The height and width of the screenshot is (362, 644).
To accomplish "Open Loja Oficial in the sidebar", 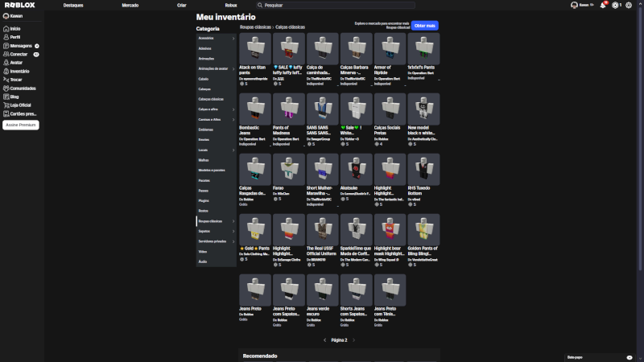I will (x=17, y=105).
